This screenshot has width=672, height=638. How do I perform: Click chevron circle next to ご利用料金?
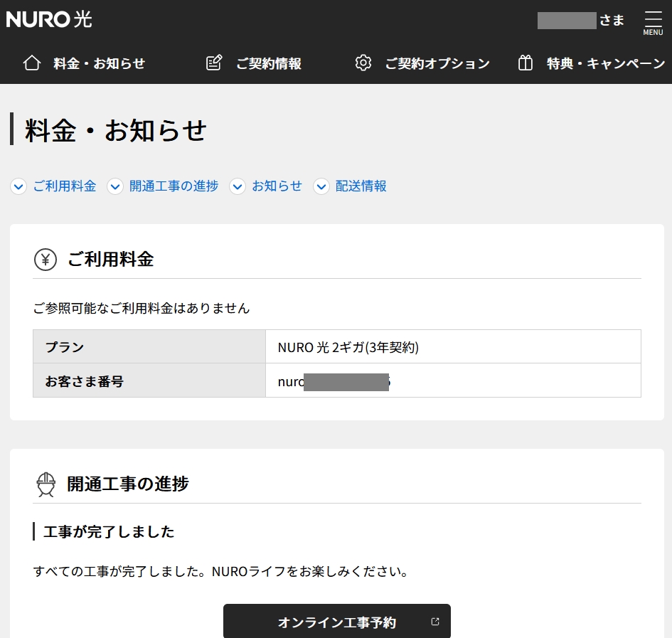tap(18, 186)
